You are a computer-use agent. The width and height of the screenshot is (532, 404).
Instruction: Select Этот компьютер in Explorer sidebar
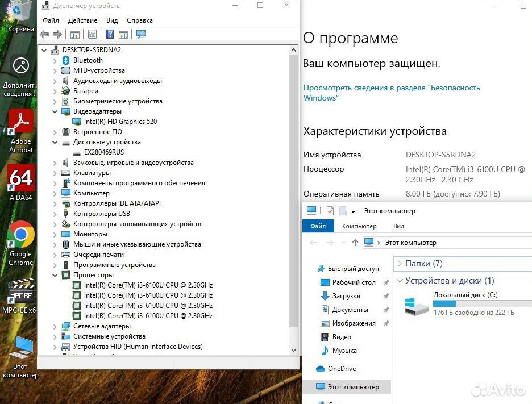(x=346, y=387)
